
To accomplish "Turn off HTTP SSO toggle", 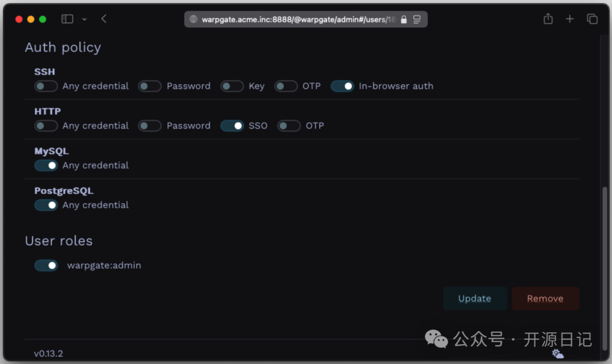I will tap(232, 126).
